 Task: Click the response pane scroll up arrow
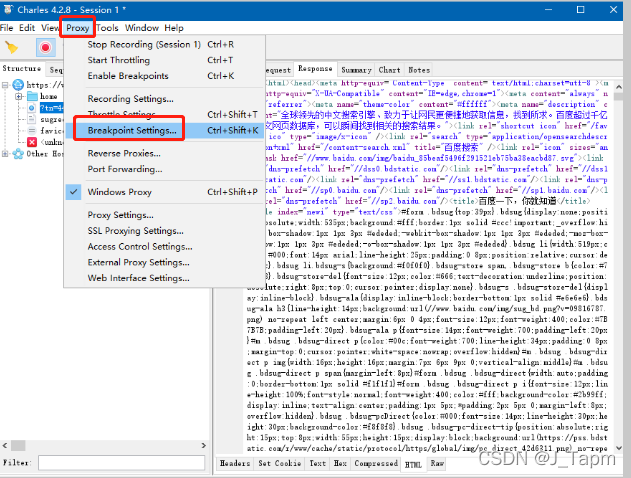coord(619,87)
